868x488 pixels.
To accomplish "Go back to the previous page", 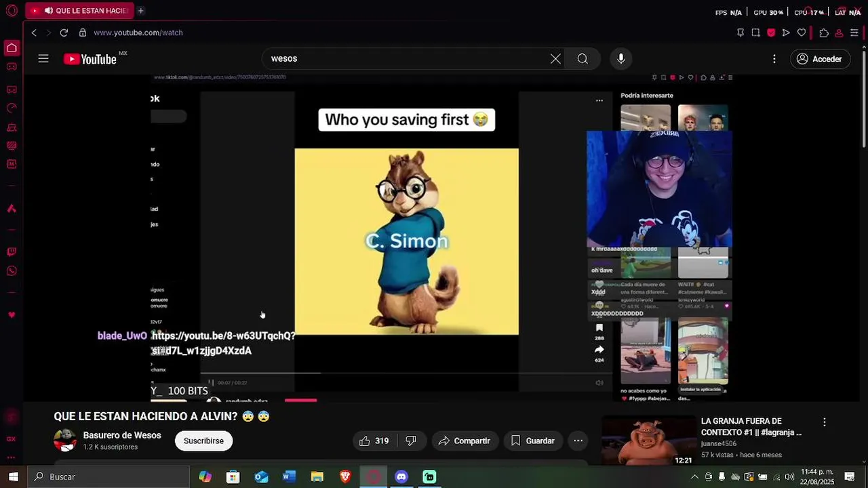I will (34, 33).
